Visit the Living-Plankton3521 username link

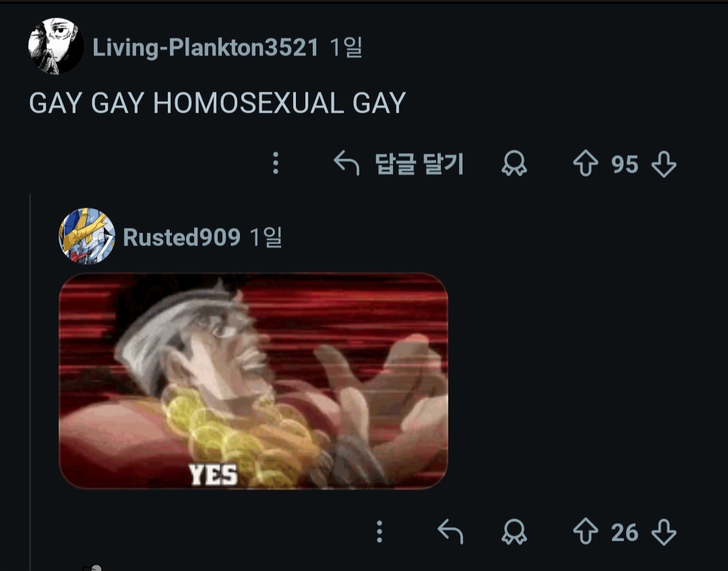[206, 47]
